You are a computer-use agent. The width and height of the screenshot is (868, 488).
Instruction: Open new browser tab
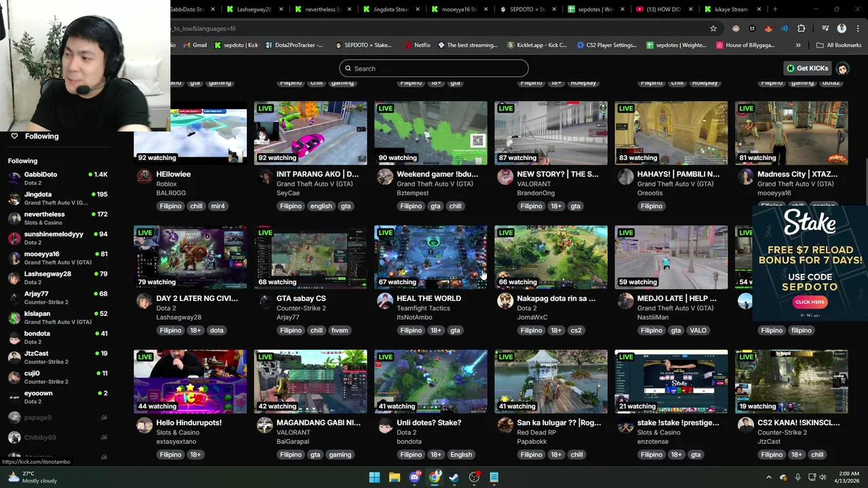pos(775,9)
